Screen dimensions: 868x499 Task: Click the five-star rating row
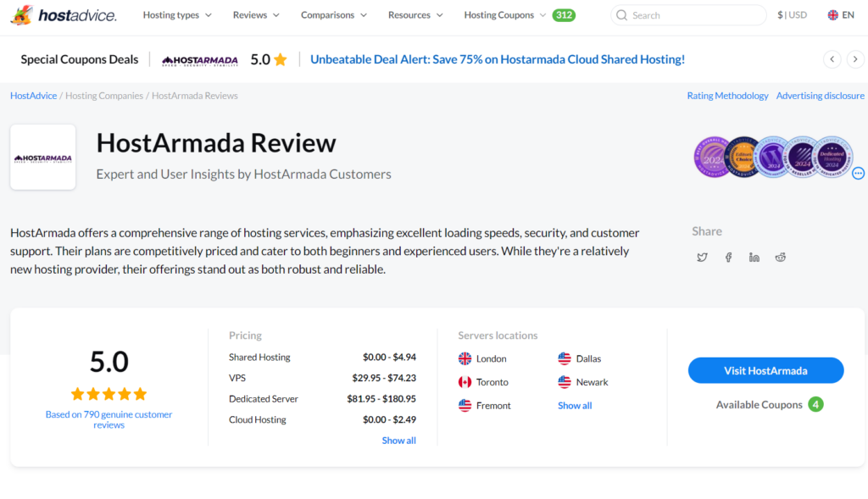click(109, 394)
